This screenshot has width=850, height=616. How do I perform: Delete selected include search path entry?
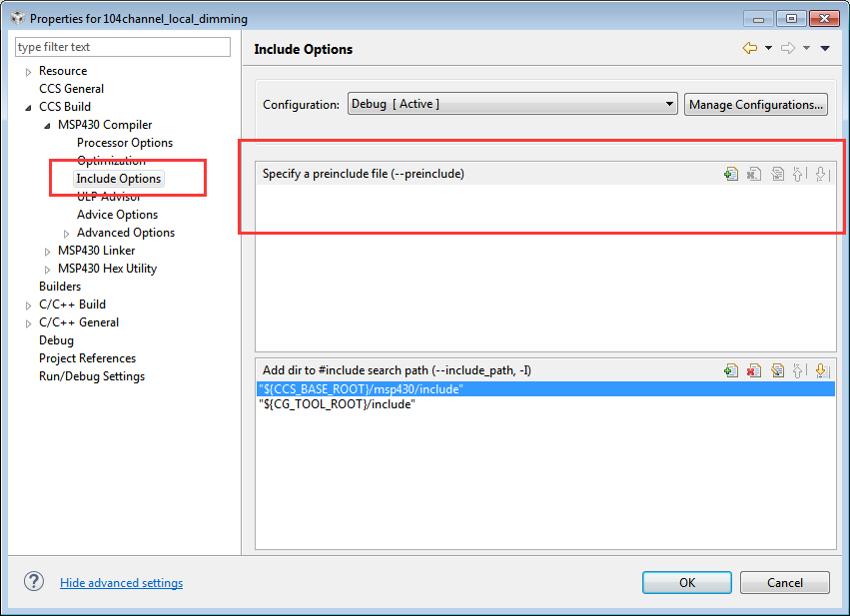754,370
